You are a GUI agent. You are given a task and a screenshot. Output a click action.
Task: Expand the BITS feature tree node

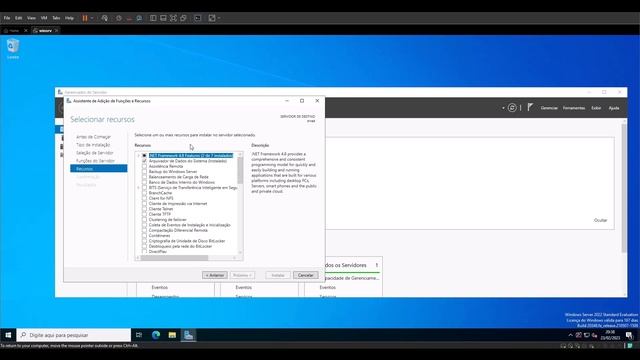pyautogui.click(x=138, y=187)
